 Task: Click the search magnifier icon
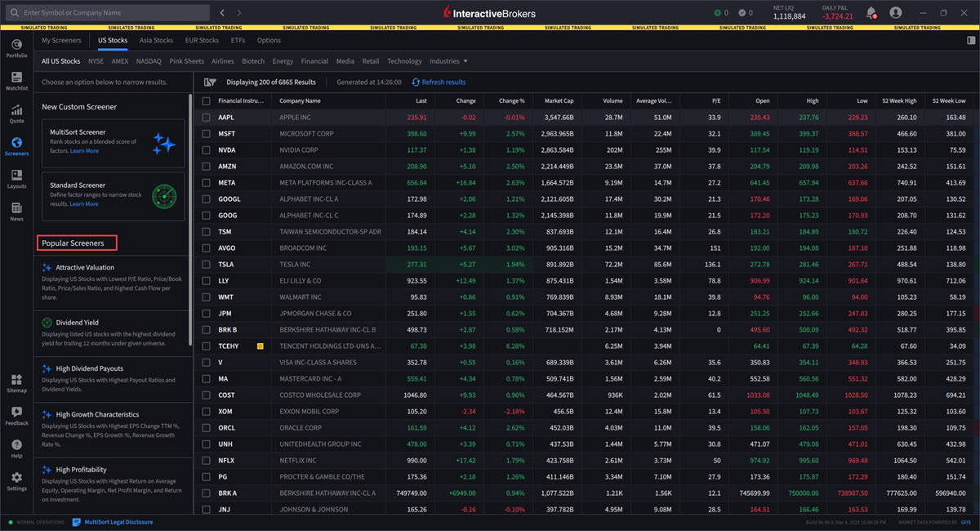(14, 13)
